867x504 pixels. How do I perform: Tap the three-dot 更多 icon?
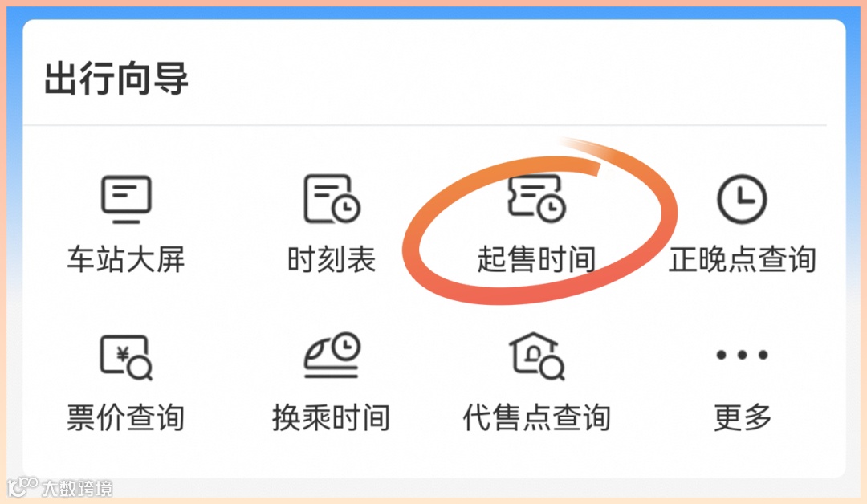[742, 355]
